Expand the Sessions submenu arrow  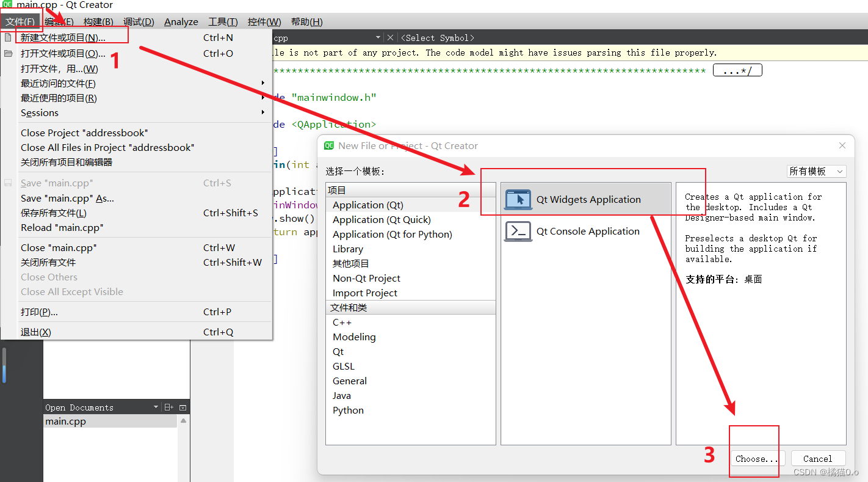click(263, 112)
